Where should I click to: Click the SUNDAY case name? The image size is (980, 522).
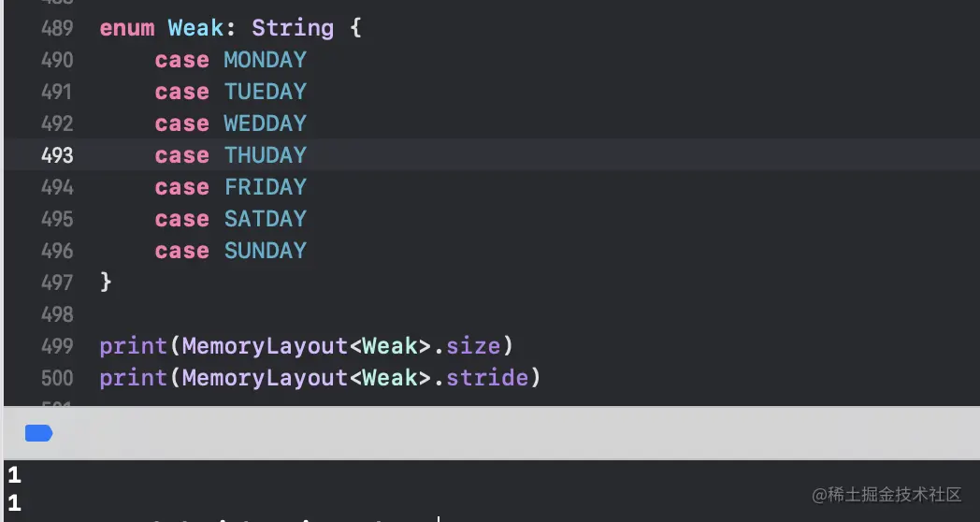pyautogui.click(x=266, y=251)
